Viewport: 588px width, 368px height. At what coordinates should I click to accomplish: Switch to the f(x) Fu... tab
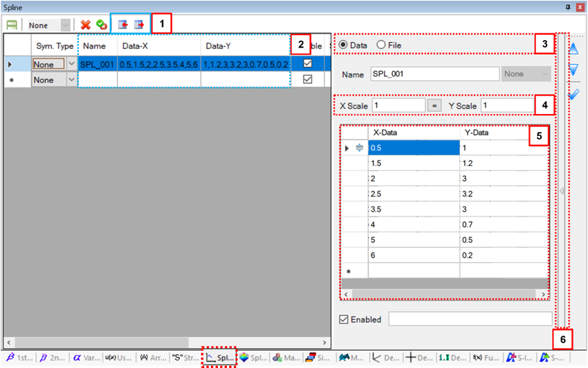coord(485,358)
